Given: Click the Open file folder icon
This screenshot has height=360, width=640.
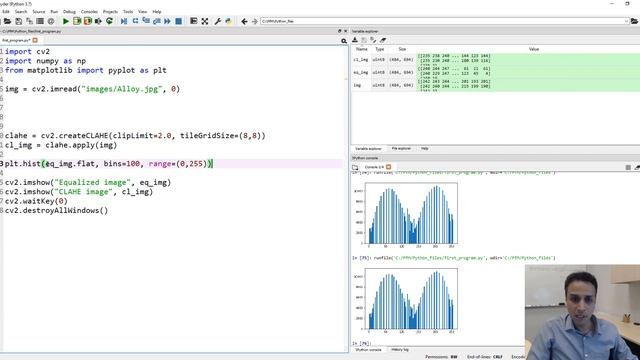Looking at the screenshot, I should pyautogui.click(x=8, y=21).
